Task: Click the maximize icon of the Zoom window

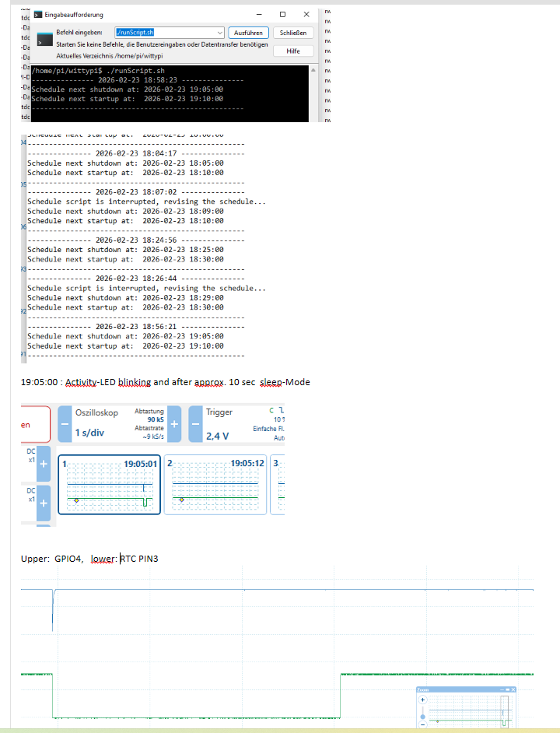Action: (x=507, y=689)
